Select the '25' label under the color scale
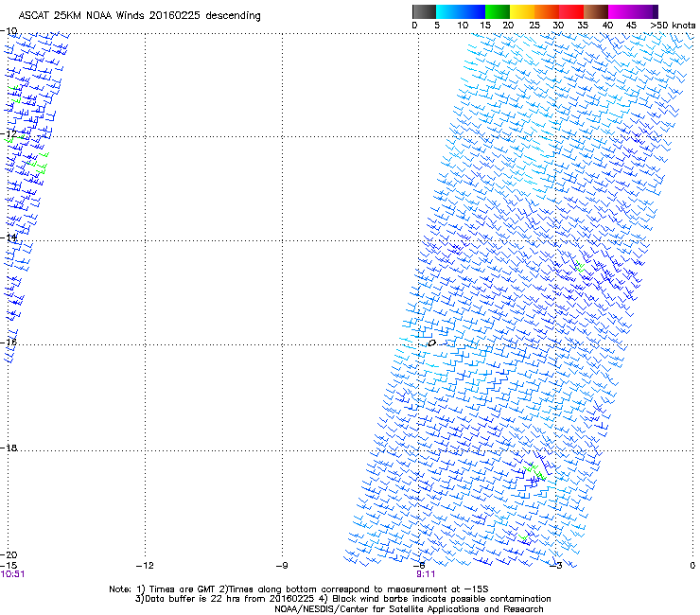 click(x=534, y=26)
